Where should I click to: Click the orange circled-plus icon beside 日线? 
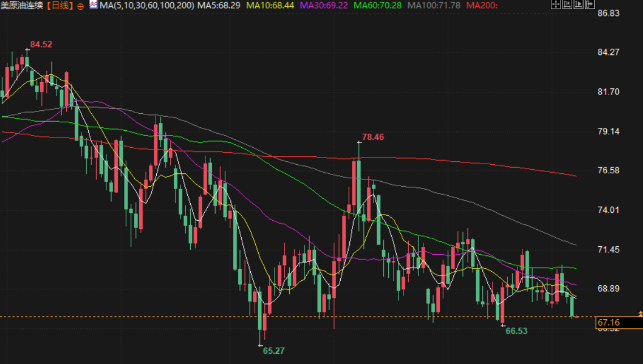(x=80, y=6)
